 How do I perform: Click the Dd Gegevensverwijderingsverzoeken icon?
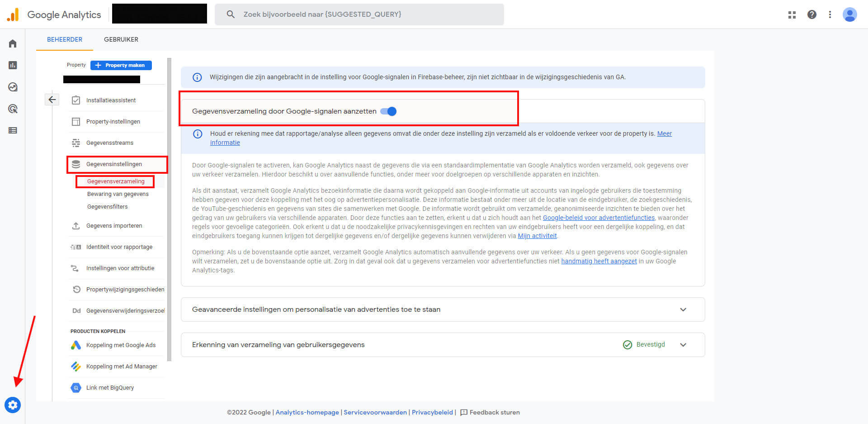click(76, 310)
